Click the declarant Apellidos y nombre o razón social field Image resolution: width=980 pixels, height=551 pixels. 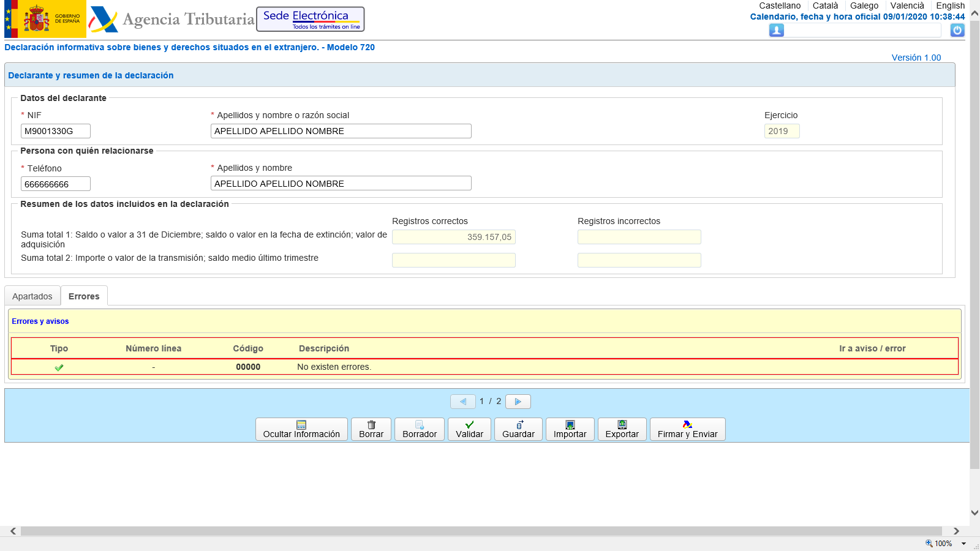341,131
